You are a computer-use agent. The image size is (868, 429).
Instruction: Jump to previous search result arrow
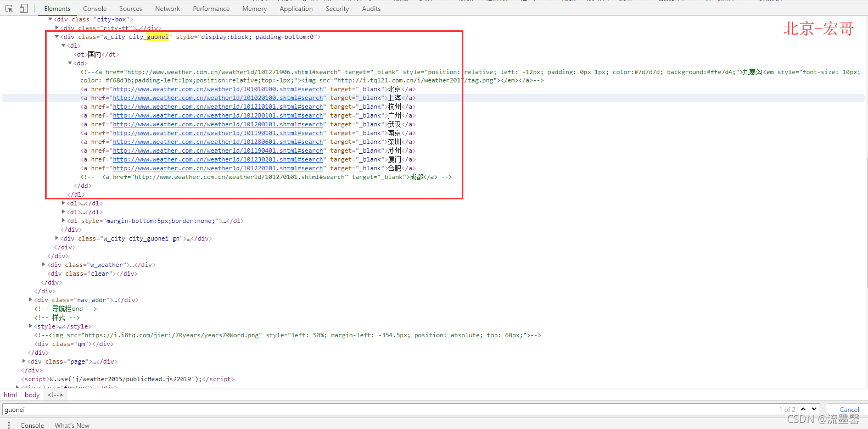point(803,409)
